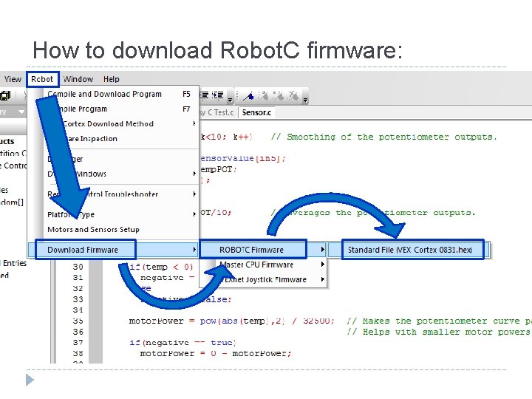Click the Save All toolbar icon
532x399 pixels.
(x=6, y=95)
